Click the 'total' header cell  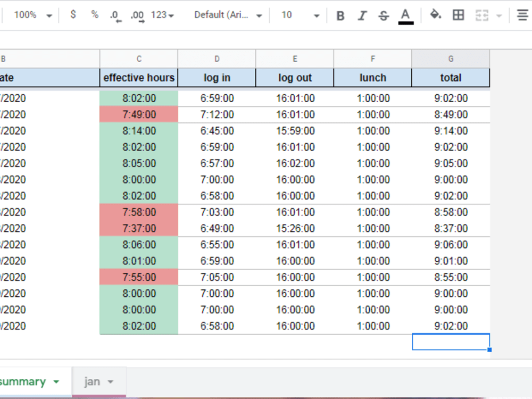point(451,78)
